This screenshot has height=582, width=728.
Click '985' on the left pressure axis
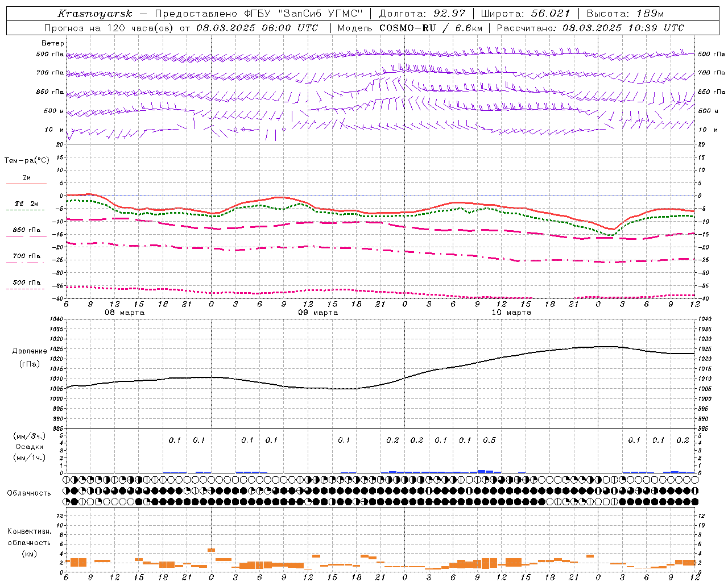tap(57, 429)
